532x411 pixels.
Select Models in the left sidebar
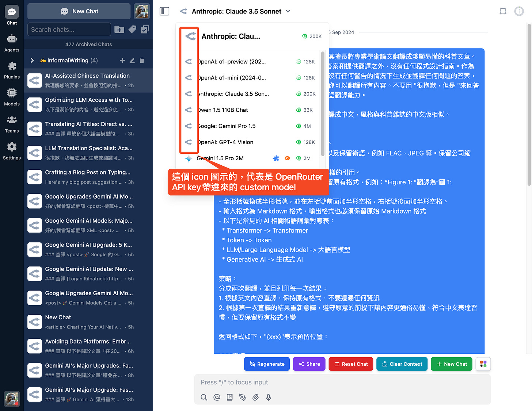[x=12, y=97]
